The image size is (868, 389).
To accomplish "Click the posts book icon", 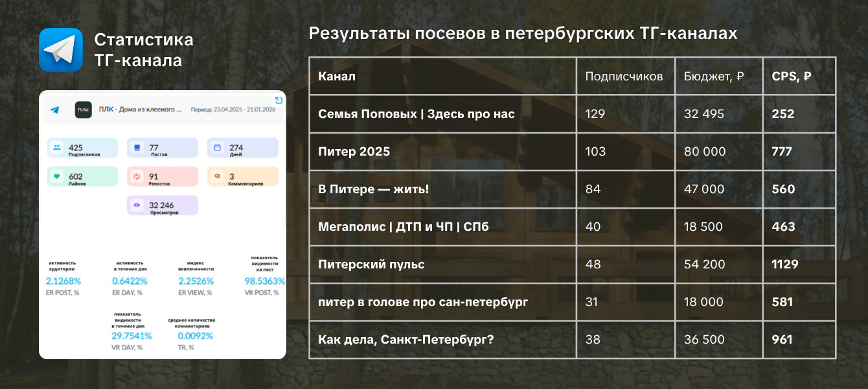I will 137,148.
